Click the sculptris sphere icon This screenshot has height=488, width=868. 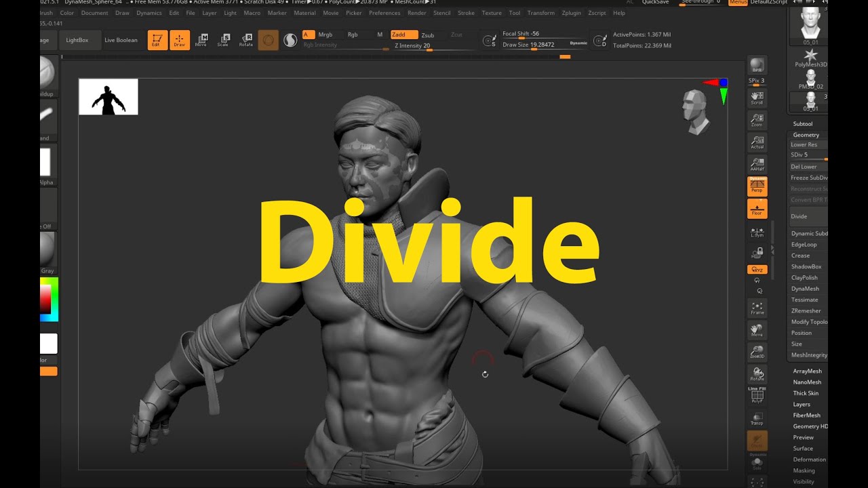coord(290,41)
